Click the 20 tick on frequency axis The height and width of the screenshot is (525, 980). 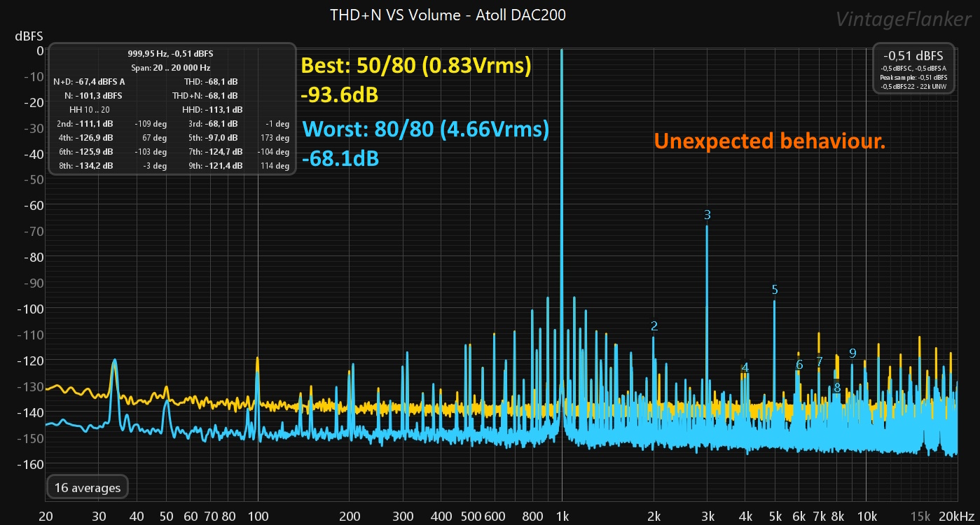46,516
